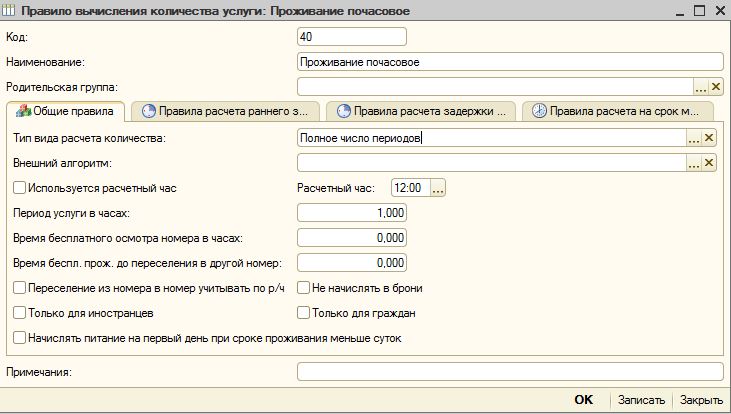Open the Расчетный час time picker button
Screen dimensions: 731x414
[438, 188]
